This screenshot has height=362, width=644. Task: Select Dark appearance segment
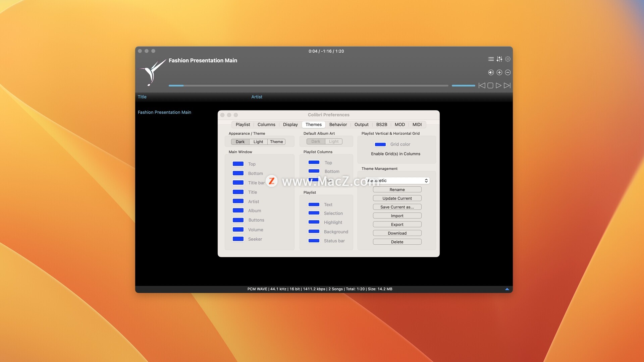[240, 142]
